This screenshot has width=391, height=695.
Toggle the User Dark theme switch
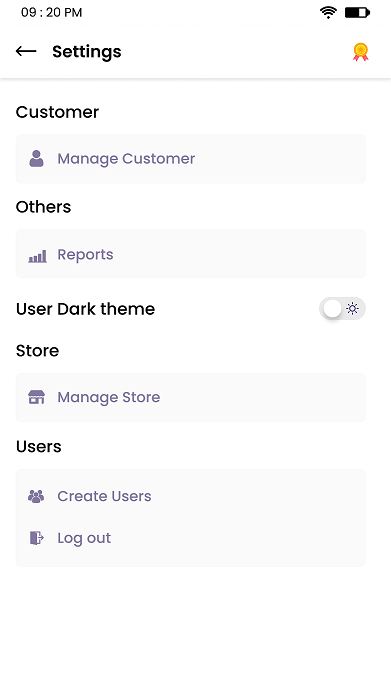click(342, 308)
